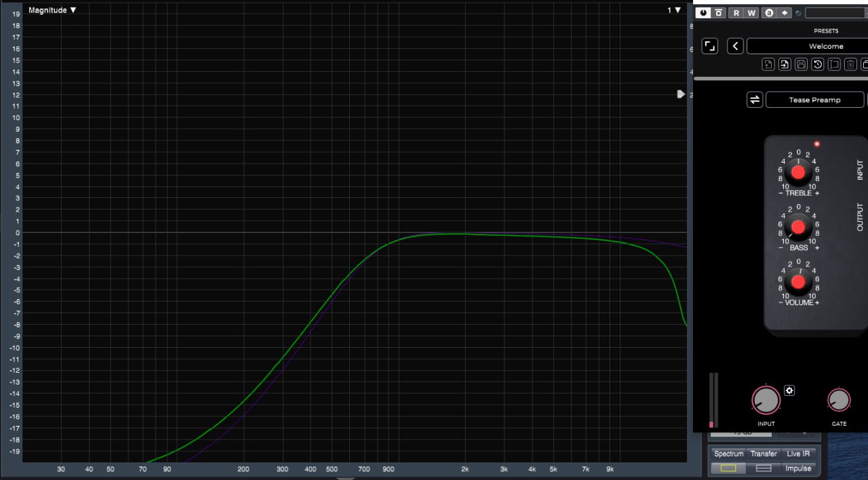Click the 2k frequency axis label
Viewport: 868px width, 480px height.
465,469
